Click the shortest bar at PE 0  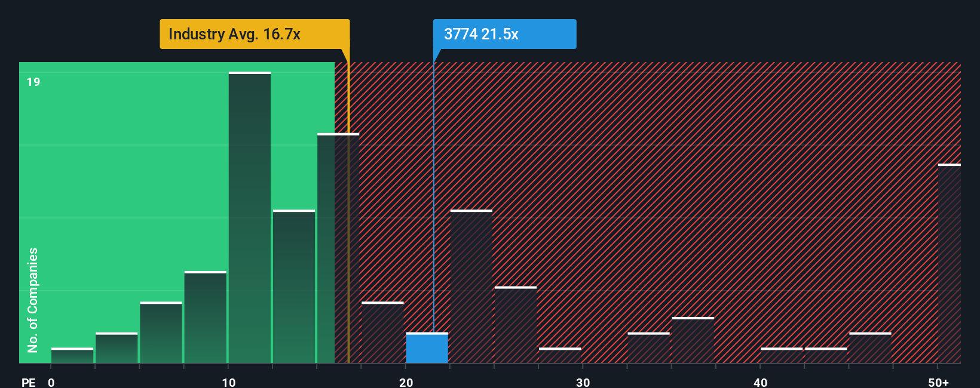pyautogui.click(x=72, y=356)
